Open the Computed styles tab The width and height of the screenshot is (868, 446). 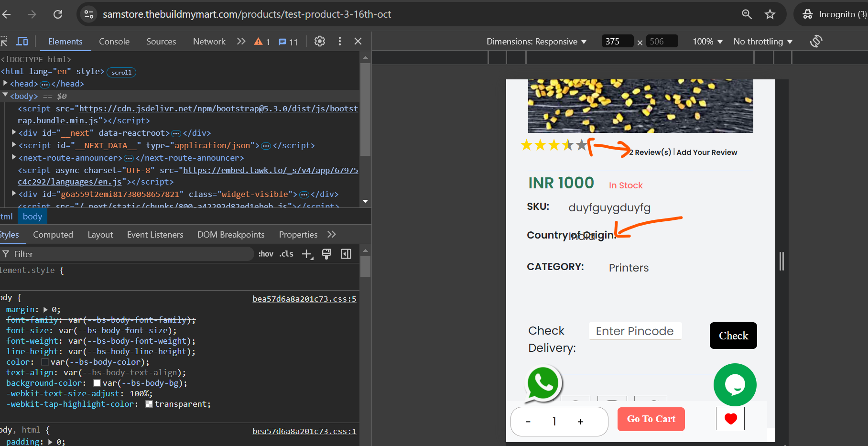click(53, 235)
